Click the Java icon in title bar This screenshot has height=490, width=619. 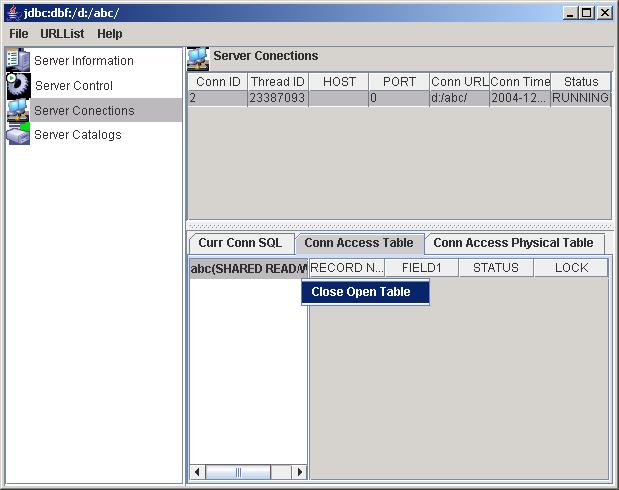coord(12,12)
